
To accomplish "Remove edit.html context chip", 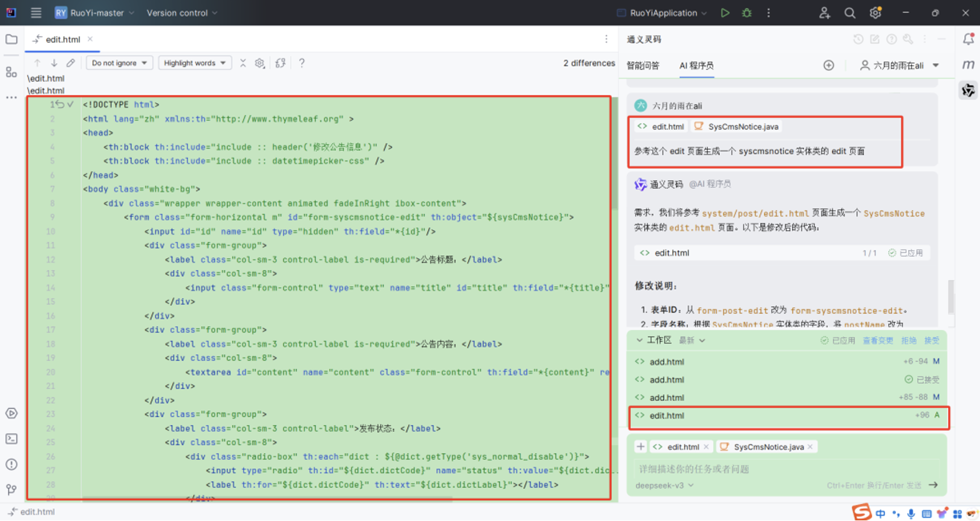I will click(x=706, y=447).
